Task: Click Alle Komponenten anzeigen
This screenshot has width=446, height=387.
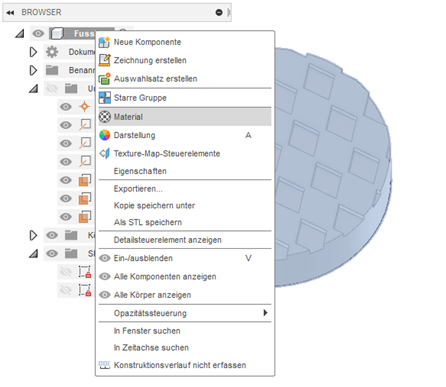Action: [x=185, y=277]
